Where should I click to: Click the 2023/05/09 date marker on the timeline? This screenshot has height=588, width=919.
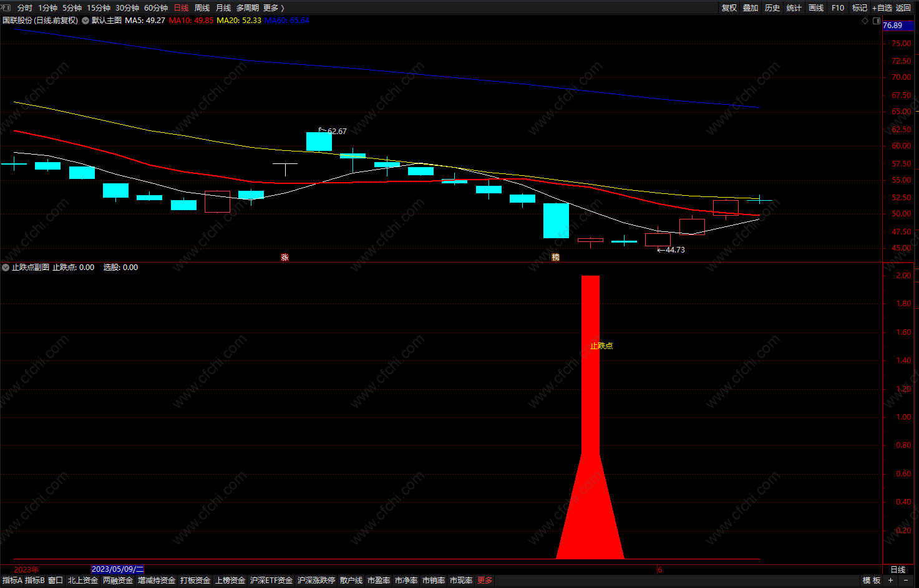[117, 569]
